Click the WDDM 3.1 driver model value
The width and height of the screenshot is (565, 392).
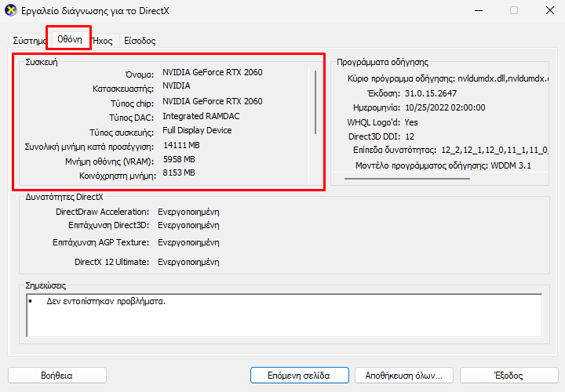(x=512, y=166)
